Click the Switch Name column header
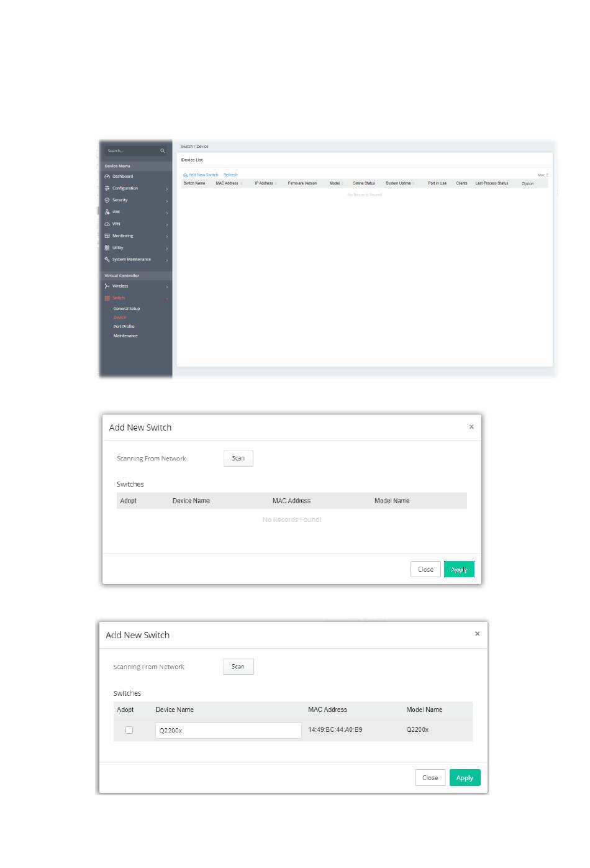Screen dimensions: 590x868 194,183
